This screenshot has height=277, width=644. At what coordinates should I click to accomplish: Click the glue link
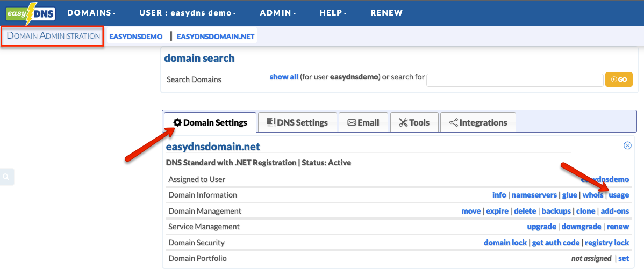click(x=570, y=195)
